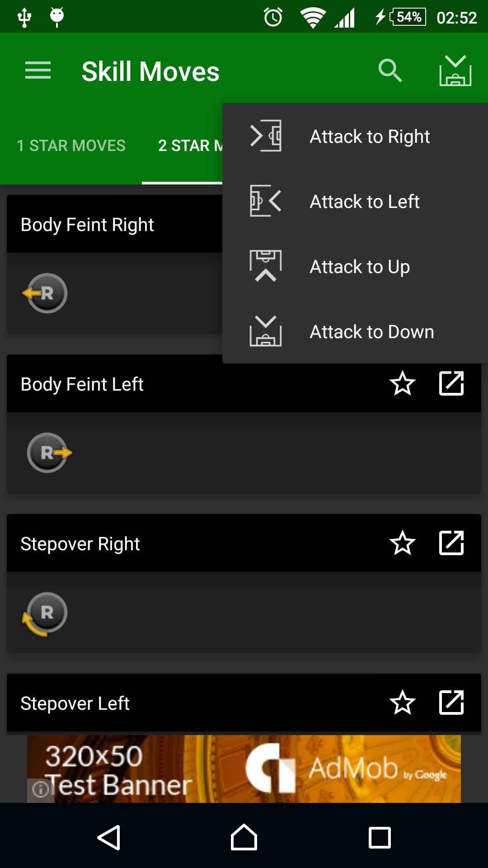Favorite the Body Feint Left move
Screen dimensions: 488x868
pyautogui.click(x=402, y=383)
